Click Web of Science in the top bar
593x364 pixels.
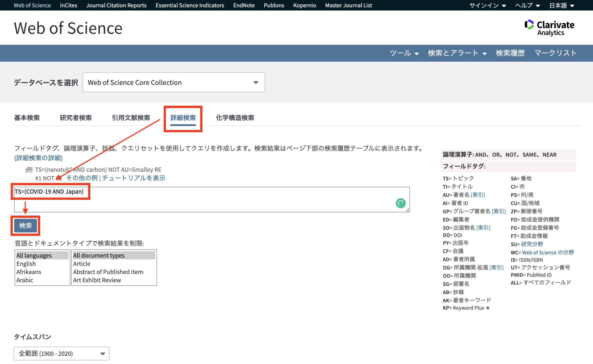[x=32, y=5]
